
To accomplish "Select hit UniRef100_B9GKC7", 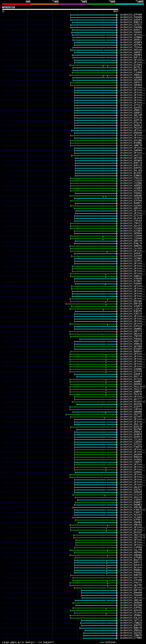I will pos(131,30).
